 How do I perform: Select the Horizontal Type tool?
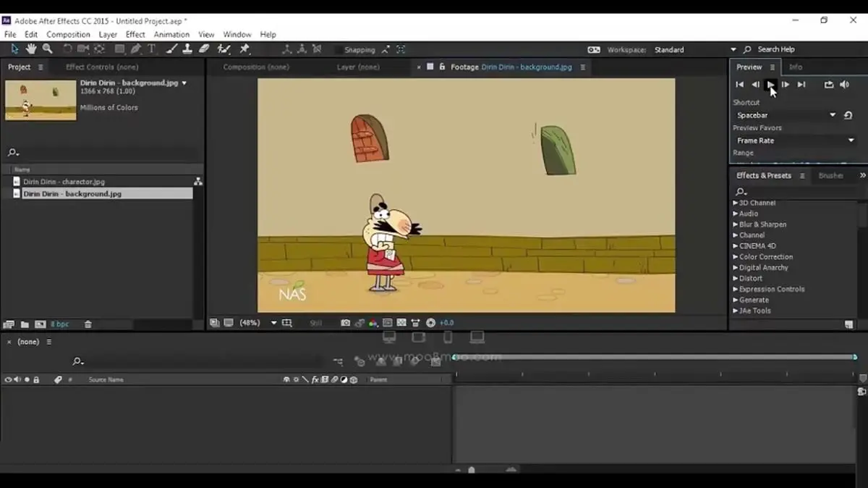point(151,49)
